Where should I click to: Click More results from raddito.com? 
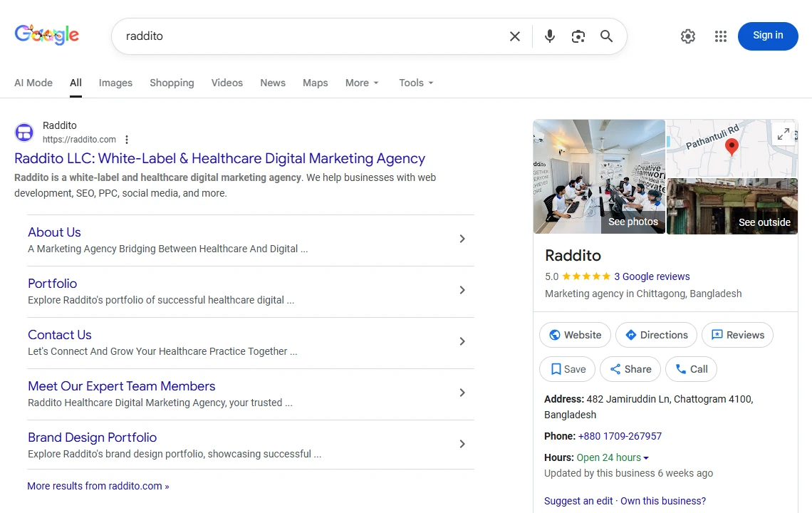pos(98,486)
